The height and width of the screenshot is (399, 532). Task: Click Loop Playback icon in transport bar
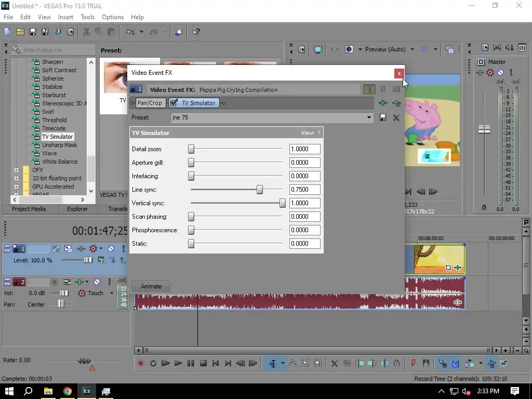click(153, 363)
